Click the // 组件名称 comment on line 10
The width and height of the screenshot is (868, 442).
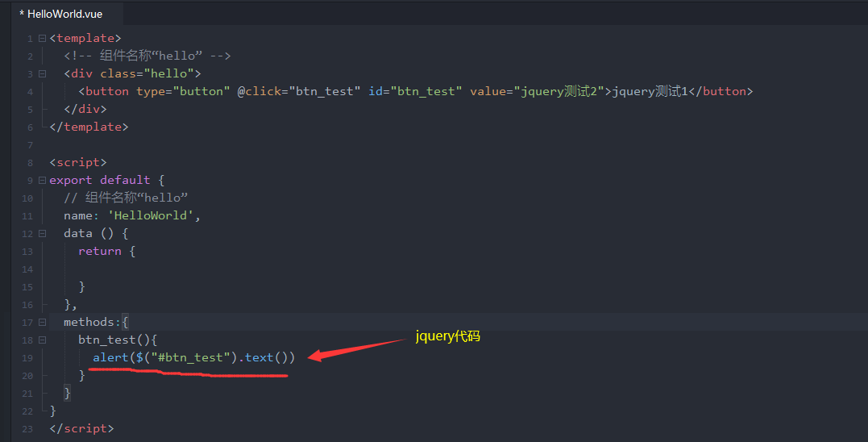pos(126,198)
